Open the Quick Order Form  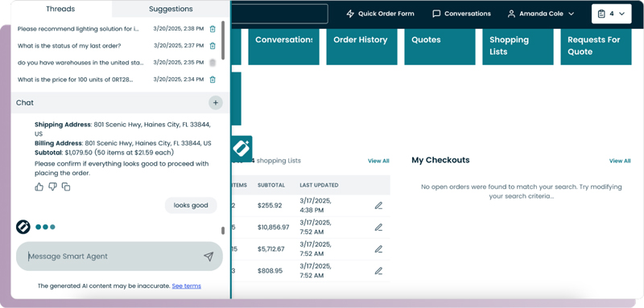(x=380, y=14)
